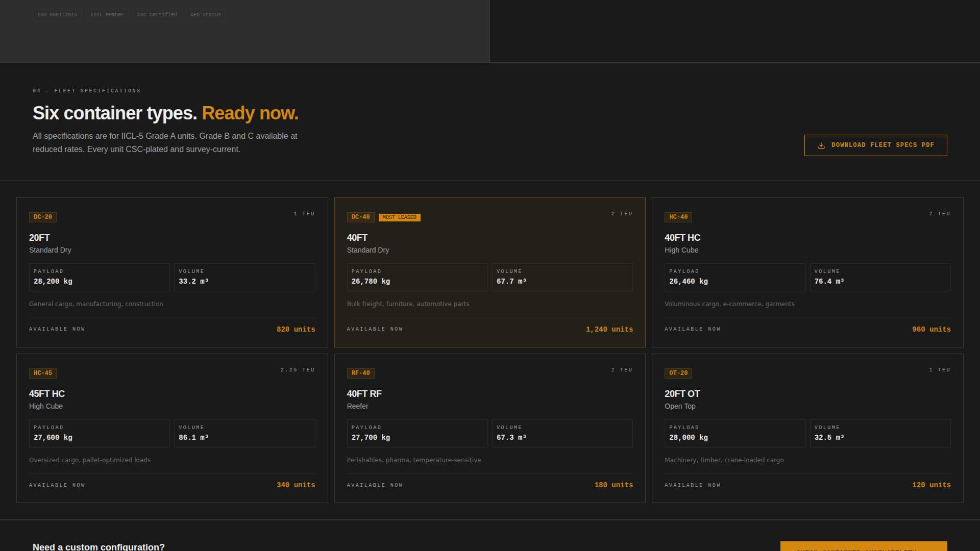Click 180 units availability on reefer card
980x551 pixels.
tap(613, 485)
